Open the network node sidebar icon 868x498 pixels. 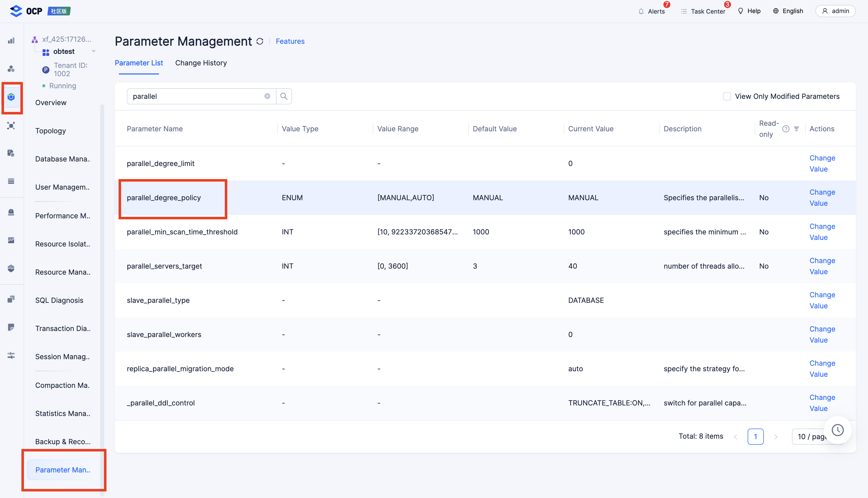11,125
